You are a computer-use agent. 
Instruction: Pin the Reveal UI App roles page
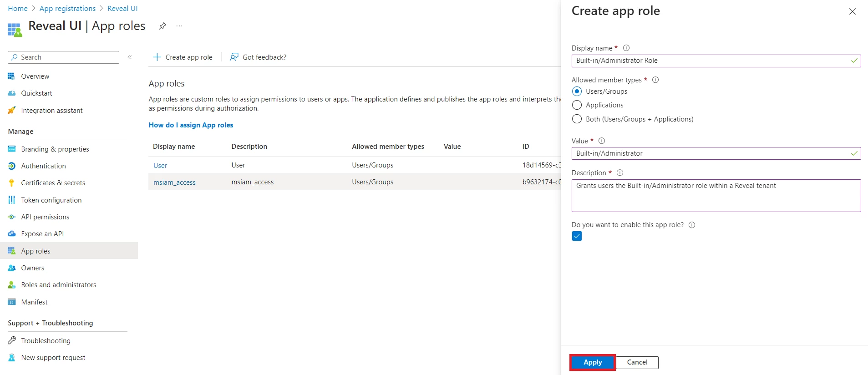(x=162, y=26)
